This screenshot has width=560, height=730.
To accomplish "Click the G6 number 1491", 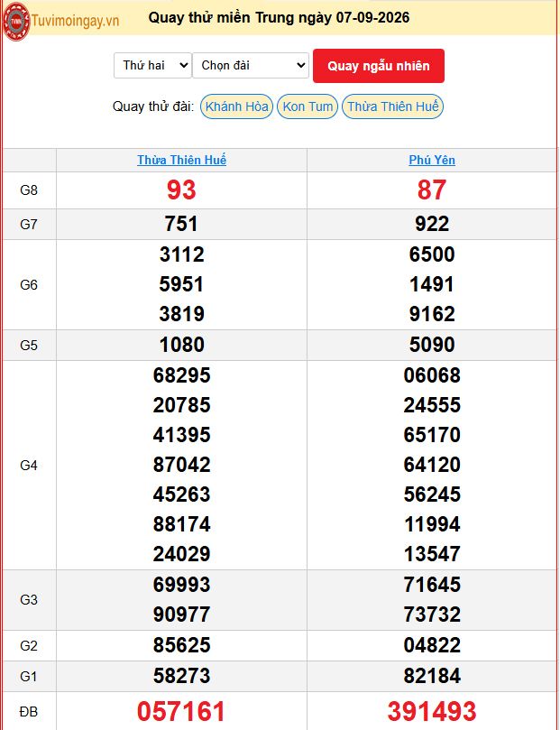I will 432,284.
